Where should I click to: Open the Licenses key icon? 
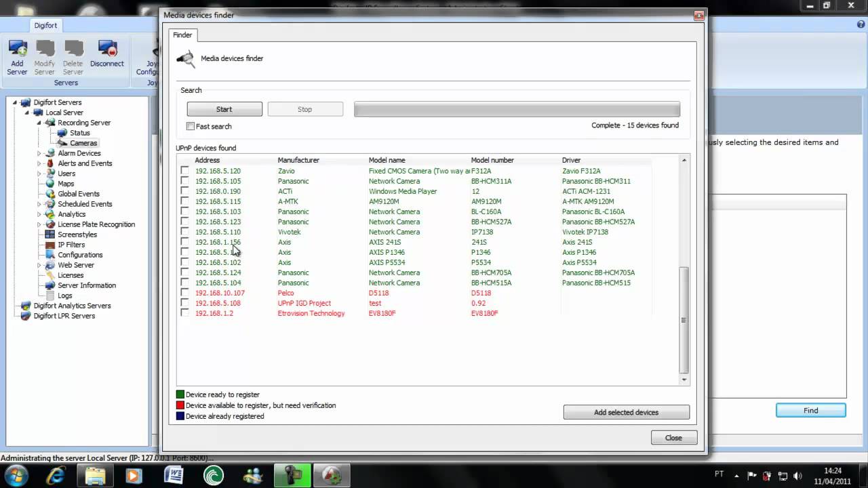click(x=50, y=275)
